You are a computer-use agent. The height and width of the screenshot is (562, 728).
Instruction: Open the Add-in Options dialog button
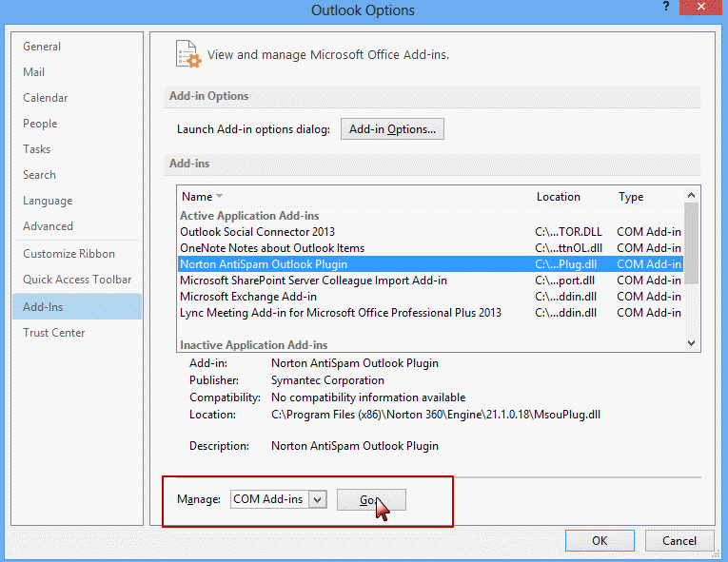(392, 129)
